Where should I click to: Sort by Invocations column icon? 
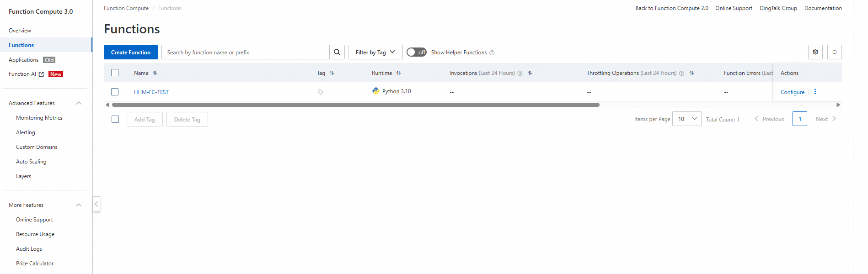pyautogui.click(x=530, y=73)
